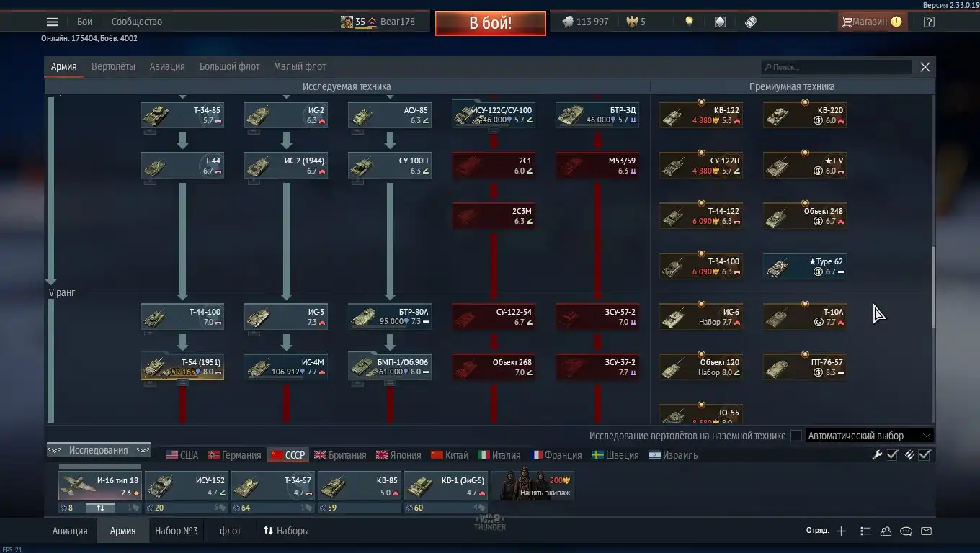Choose the Япония nation tab
The height and width of the screenshot is (553, 980).
click(x=398, y=455)
